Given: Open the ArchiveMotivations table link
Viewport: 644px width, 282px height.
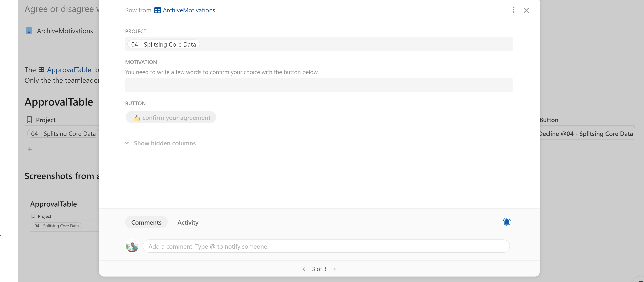Looking at the screenshot, I should (189, 10).
